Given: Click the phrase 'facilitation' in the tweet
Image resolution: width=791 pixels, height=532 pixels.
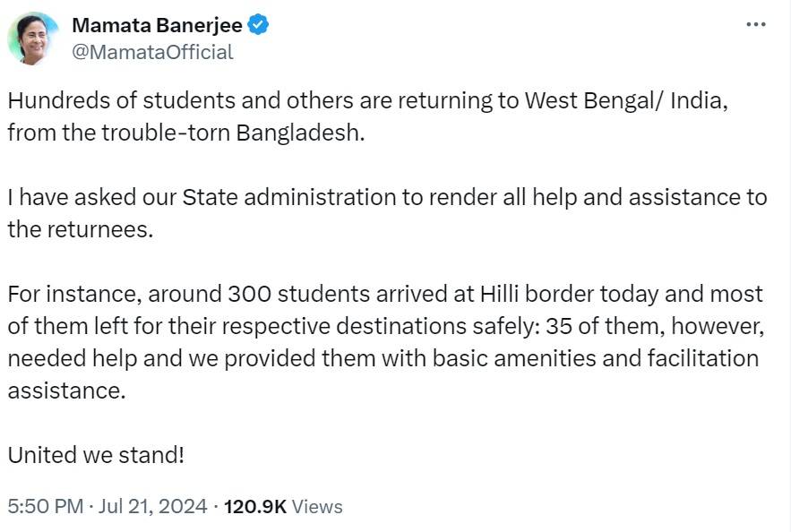Looking at the screenshot, I should coord(699,358).
